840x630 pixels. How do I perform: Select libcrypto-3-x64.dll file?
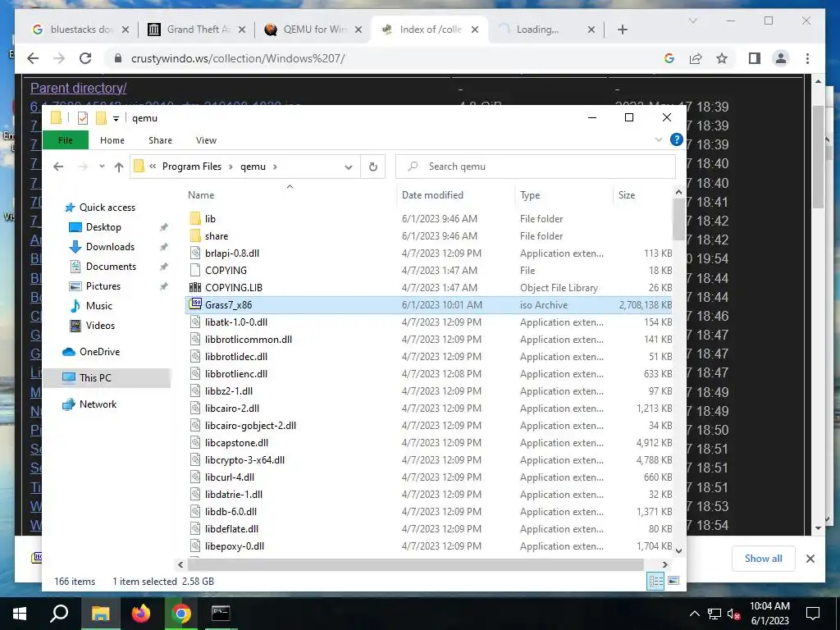[x=244, y=459]
